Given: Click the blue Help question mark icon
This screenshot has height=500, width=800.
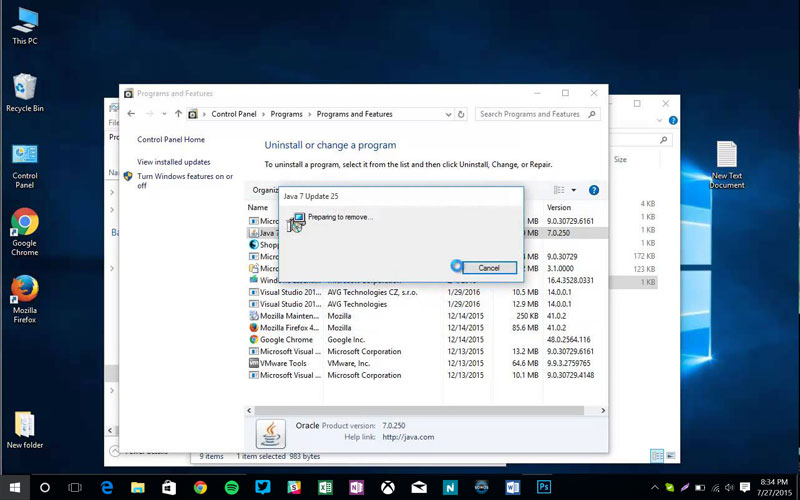Looking at the screenshot, I should pyautogui.click(x=593, y=190).
